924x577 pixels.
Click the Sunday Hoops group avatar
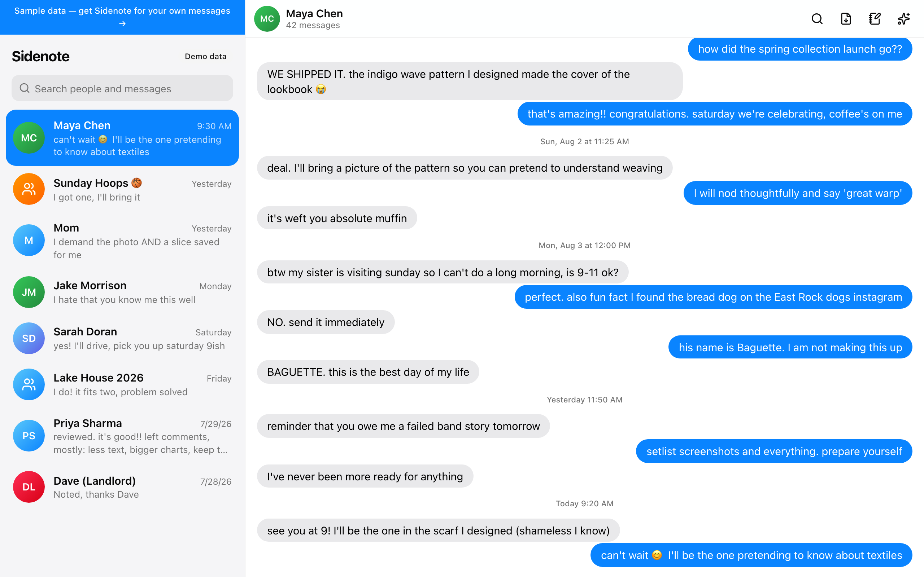[x=29, y=189]
